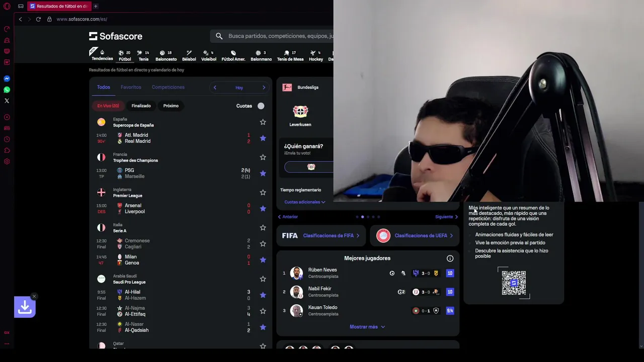Image resolution: width=644 pixels, height=362 pixels.
Task: Close the download button overlay
Action: tap(34, 296)
